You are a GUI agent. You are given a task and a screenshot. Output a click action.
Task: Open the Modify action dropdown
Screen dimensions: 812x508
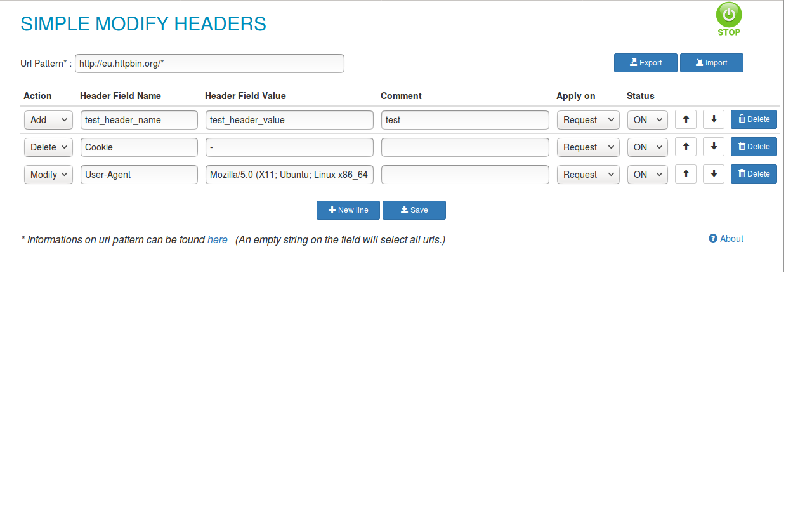pos(48,175)
